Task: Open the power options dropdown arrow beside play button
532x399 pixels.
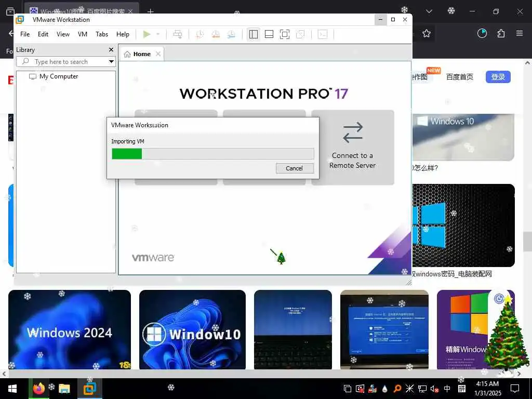Action: coord(158,34)
